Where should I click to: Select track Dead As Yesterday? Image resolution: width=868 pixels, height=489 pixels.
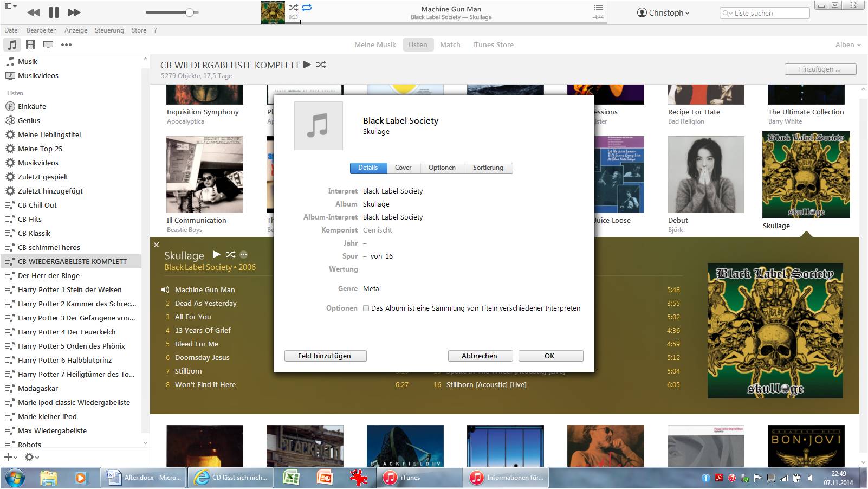pos(205,304)
